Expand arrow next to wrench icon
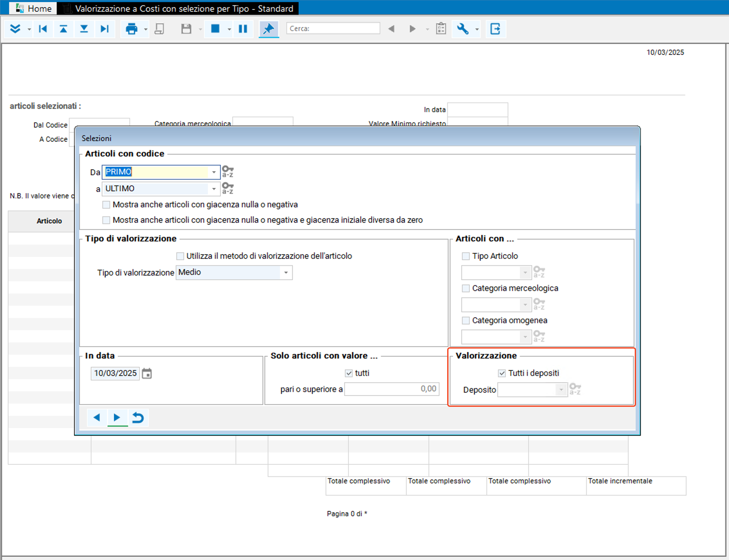 coord(477,29)
